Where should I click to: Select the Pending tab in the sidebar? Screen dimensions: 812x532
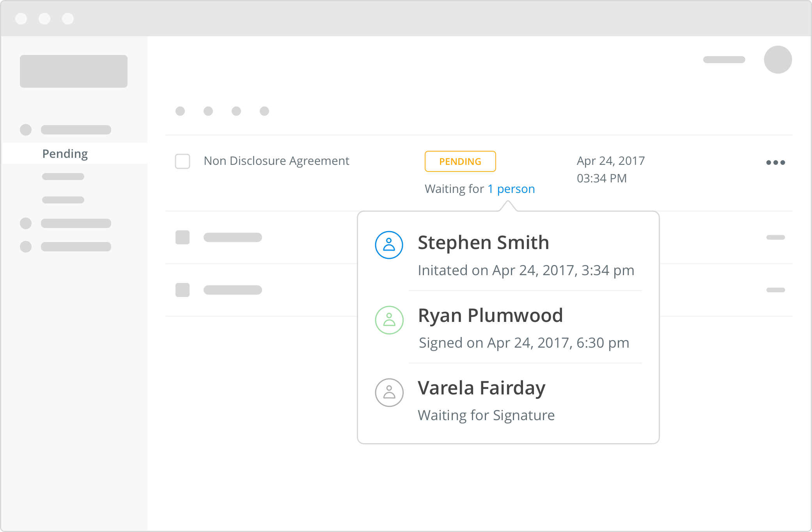click(x=65, y=153)
